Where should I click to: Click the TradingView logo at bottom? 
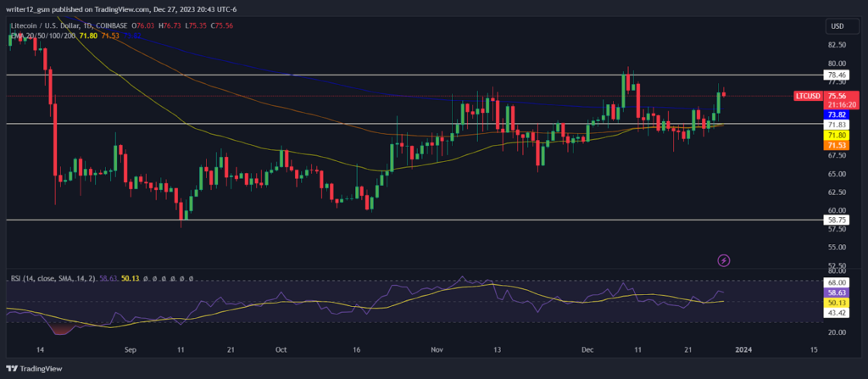pyautogui.click(x=34, y=369)
